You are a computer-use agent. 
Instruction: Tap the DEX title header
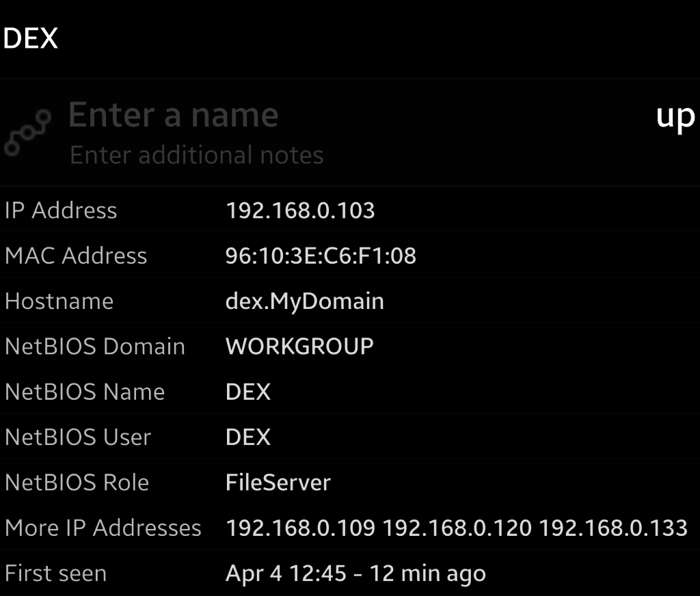click(x=30, y=38)
